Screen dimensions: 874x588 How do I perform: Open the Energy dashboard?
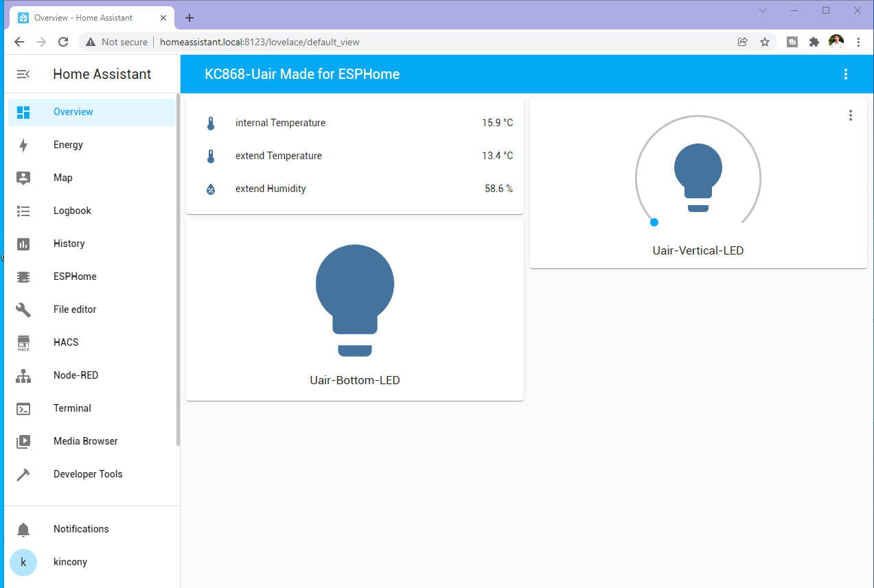pos(68,145)
